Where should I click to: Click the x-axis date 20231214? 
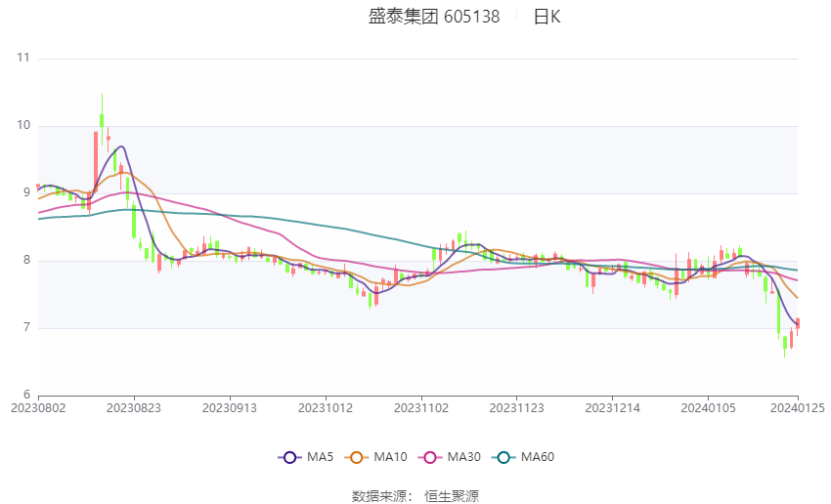[x=613, y=408]
